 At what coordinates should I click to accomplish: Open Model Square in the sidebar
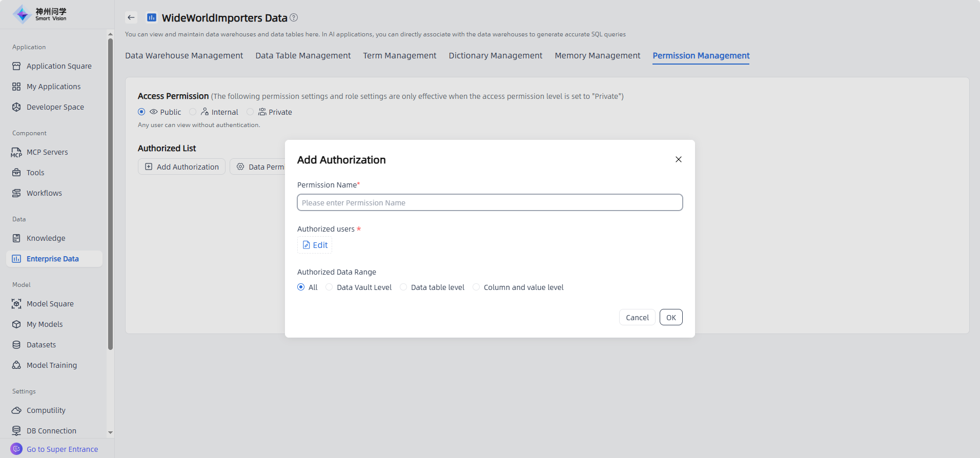pyautogui.click(x=50, y=304)
